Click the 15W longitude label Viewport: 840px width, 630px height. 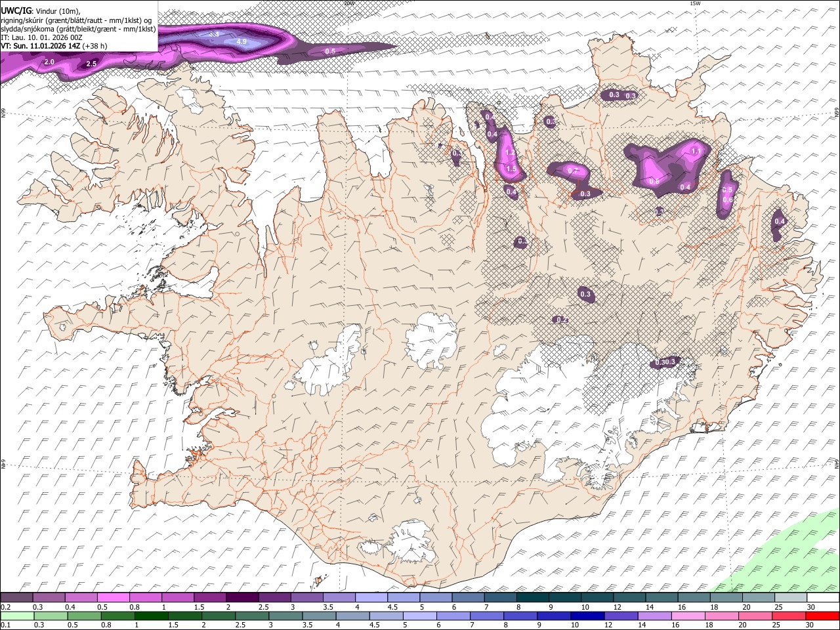(x=695, y=3)
